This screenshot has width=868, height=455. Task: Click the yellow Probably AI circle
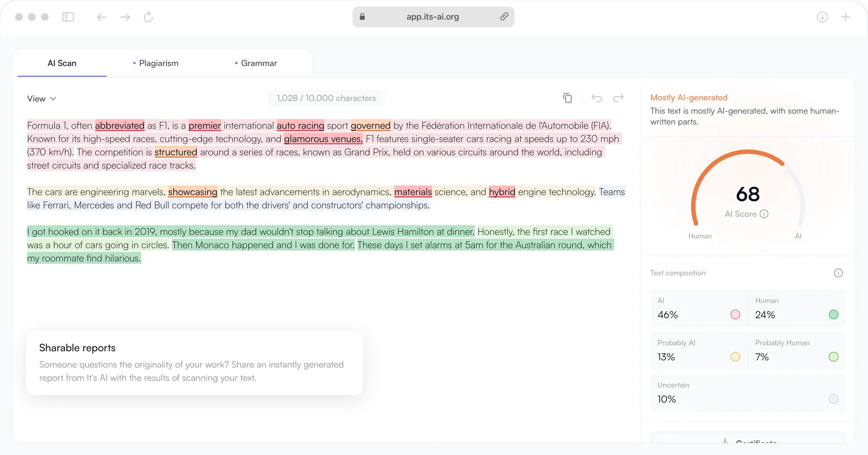pyautogui.click(x=735, y=357)
